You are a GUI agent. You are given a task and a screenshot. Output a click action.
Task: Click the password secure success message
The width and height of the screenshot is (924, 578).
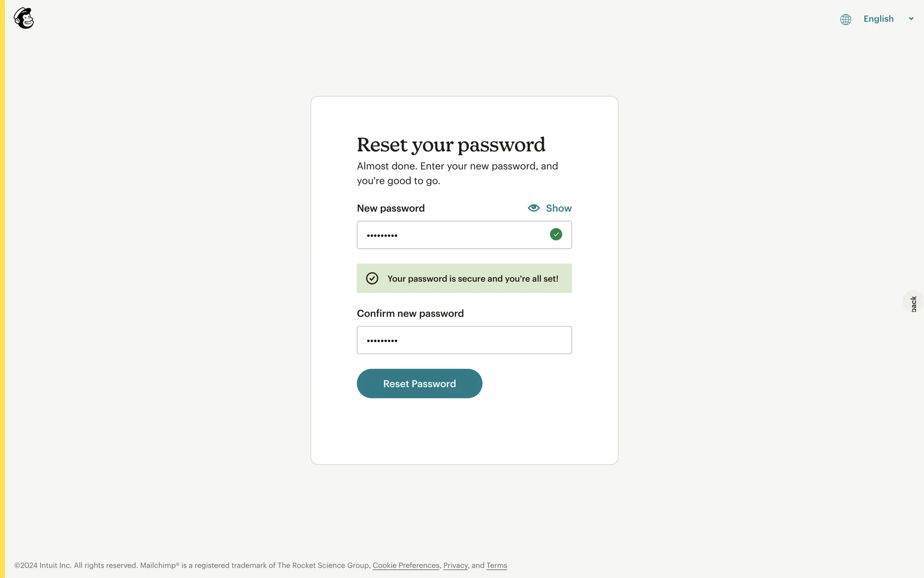[x=473, y=279]
